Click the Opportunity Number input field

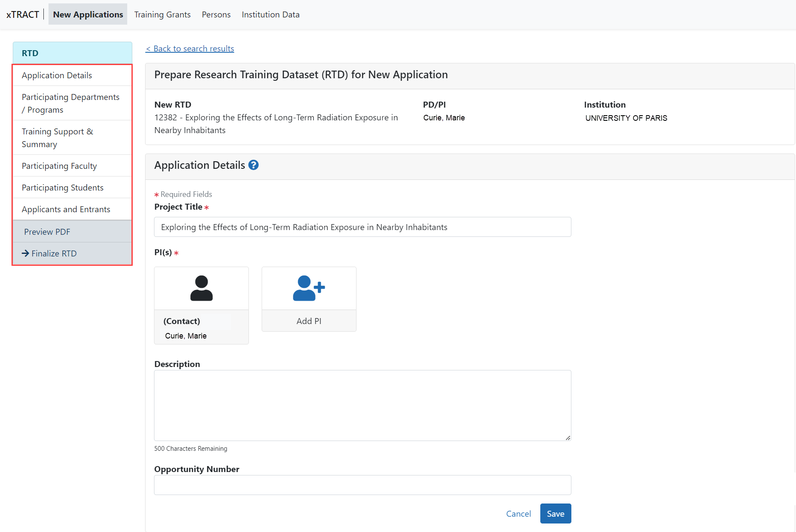(x=362, y=485)
